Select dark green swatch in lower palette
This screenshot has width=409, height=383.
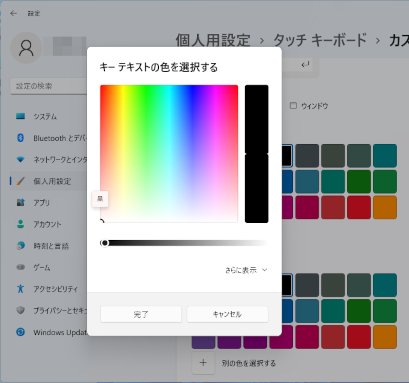tap(359, 311)
